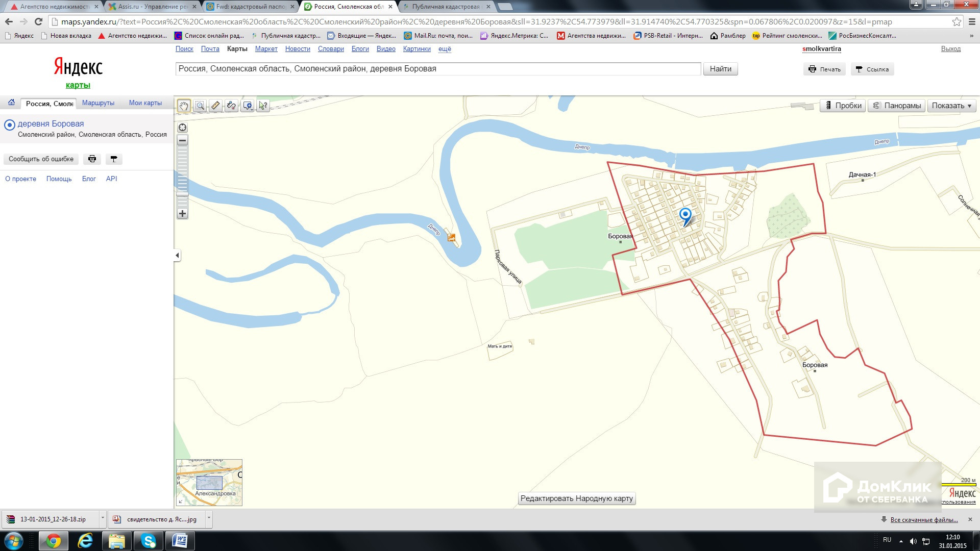This screenshot has width=980, height=551.
Task: Activate the zoom-to-area magnifier tool
Action: [200, 106]
